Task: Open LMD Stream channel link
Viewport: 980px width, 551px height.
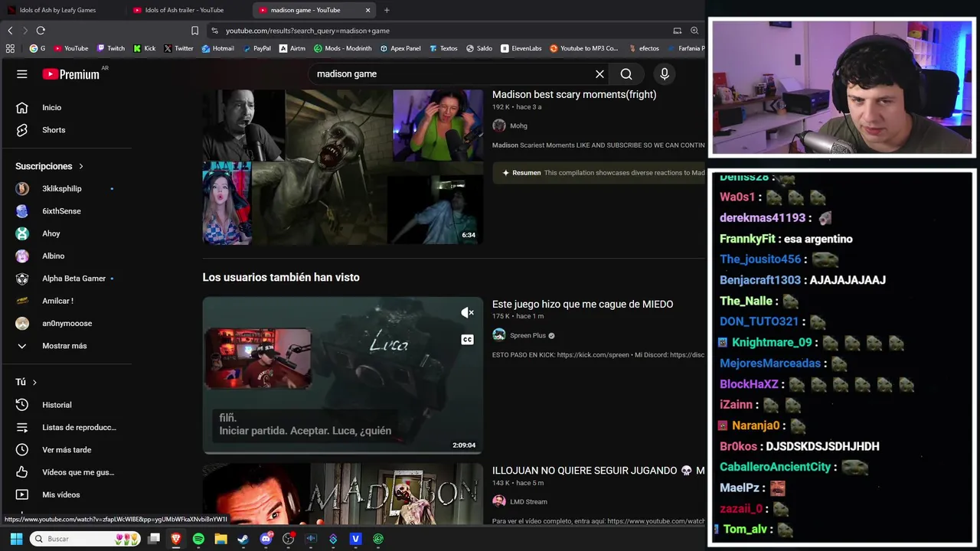Action: click(528, 502)
